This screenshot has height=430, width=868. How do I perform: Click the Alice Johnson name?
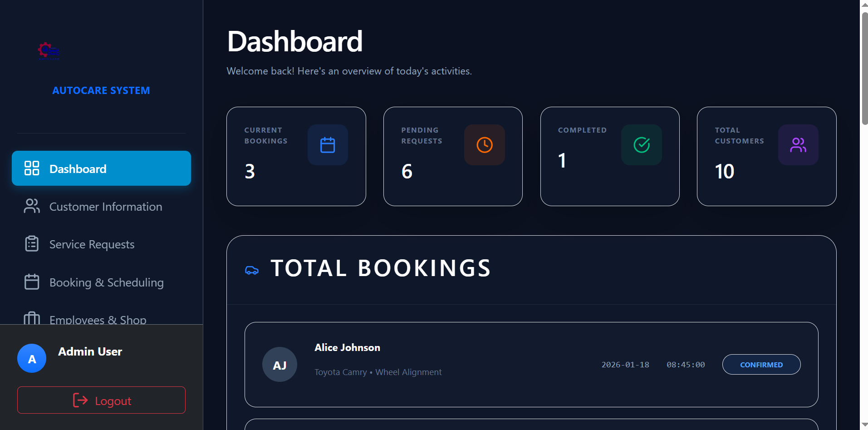[x=348, y=347]
